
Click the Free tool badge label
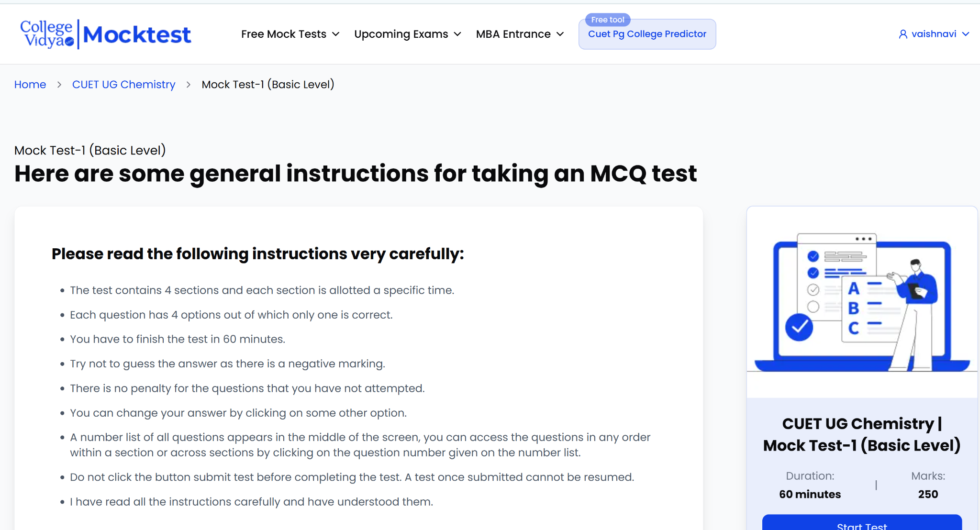click(x=607, y=20)
